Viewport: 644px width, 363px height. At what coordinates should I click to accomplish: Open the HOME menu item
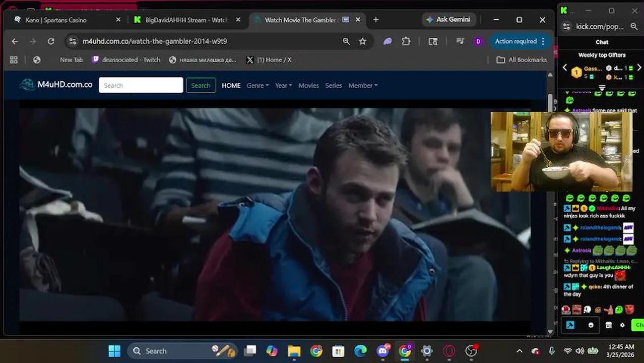point(231,85)
